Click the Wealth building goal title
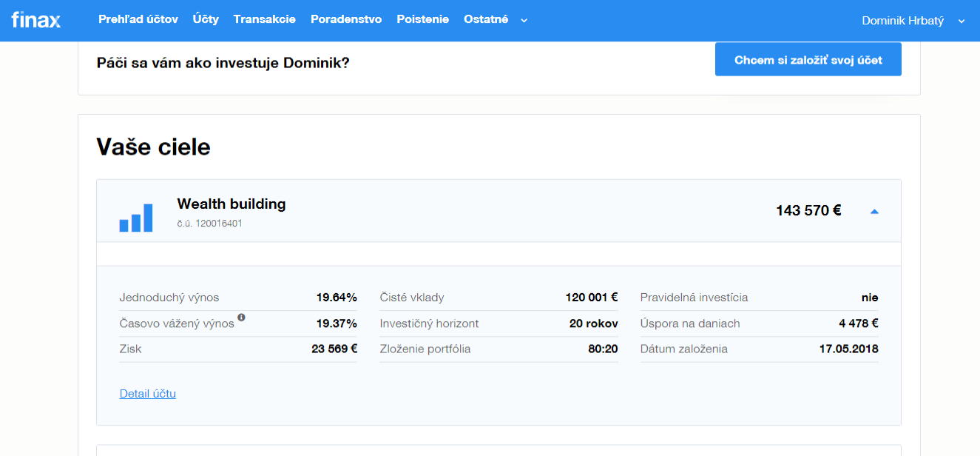This screenshot has width=980, height=456. coord(232,204)
